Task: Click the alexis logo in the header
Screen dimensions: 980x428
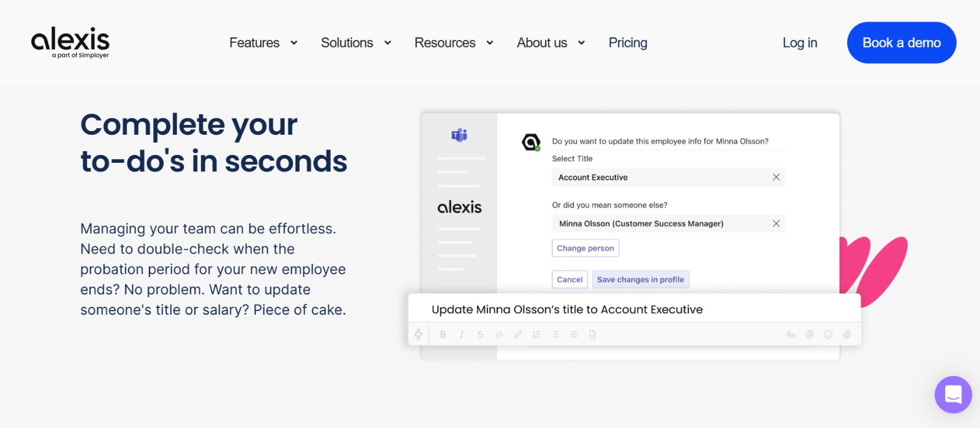Action: (70, 42)
